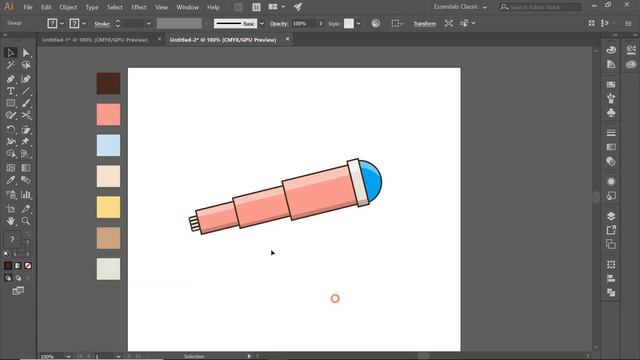Click the Isolate Selected Object icon

[449, 23]
